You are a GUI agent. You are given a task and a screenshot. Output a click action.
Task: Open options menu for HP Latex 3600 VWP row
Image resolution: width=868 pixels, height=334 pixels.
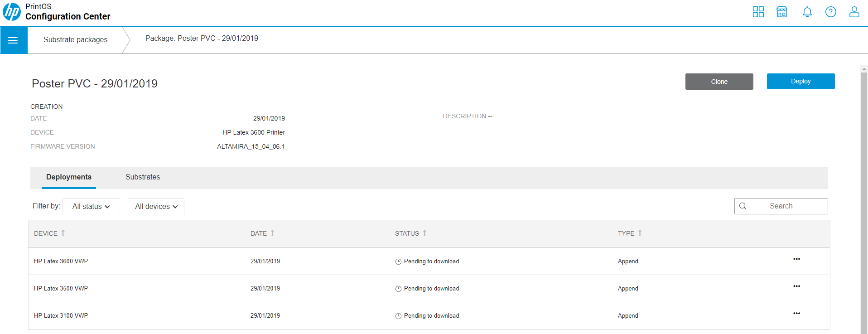(x=797, y=259)
